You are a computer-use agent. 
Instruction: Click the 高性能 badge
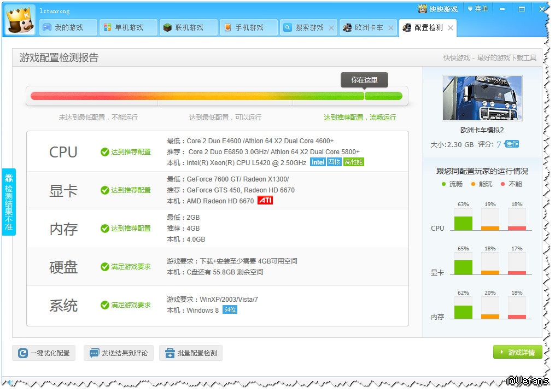click(354, 162)
